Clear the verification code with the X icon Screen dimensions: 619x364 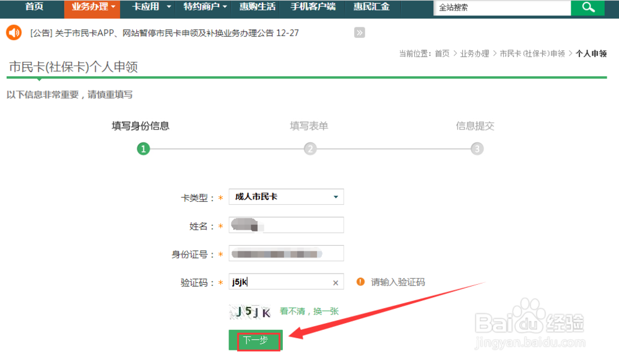(335, 283)
